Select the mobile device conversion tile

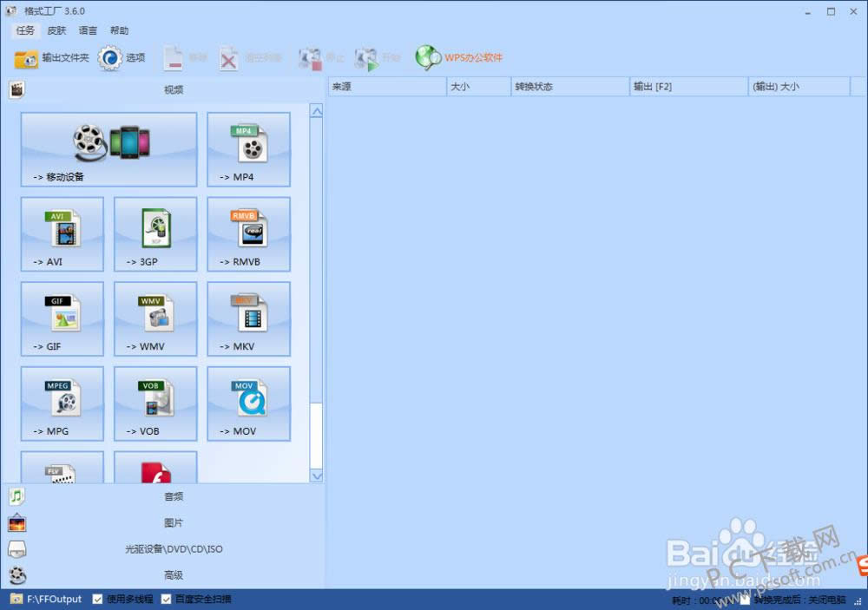pos(108,148)
